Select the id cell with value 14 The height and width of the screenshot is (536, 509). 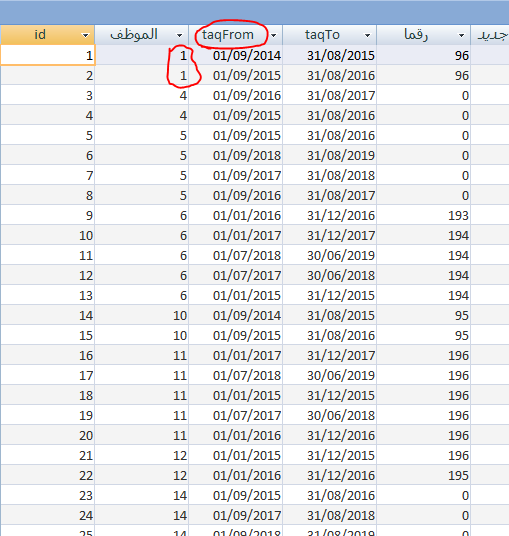48,315
